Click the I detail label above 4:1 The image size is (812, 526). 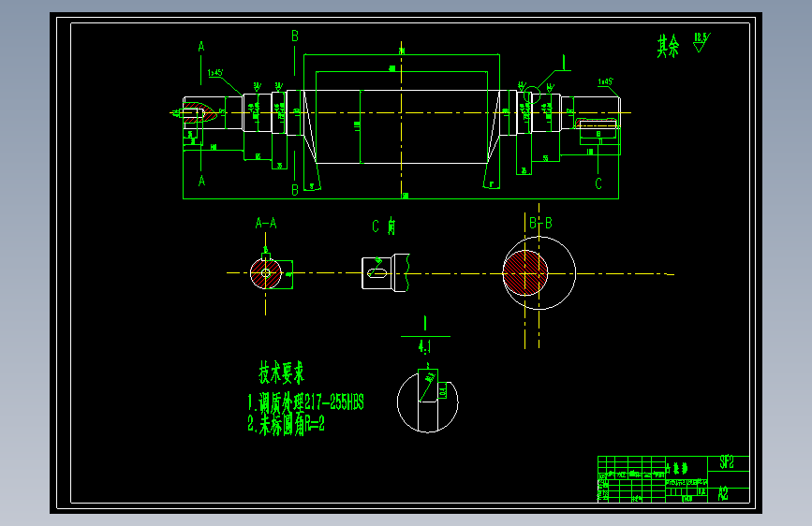coord(425,323)
